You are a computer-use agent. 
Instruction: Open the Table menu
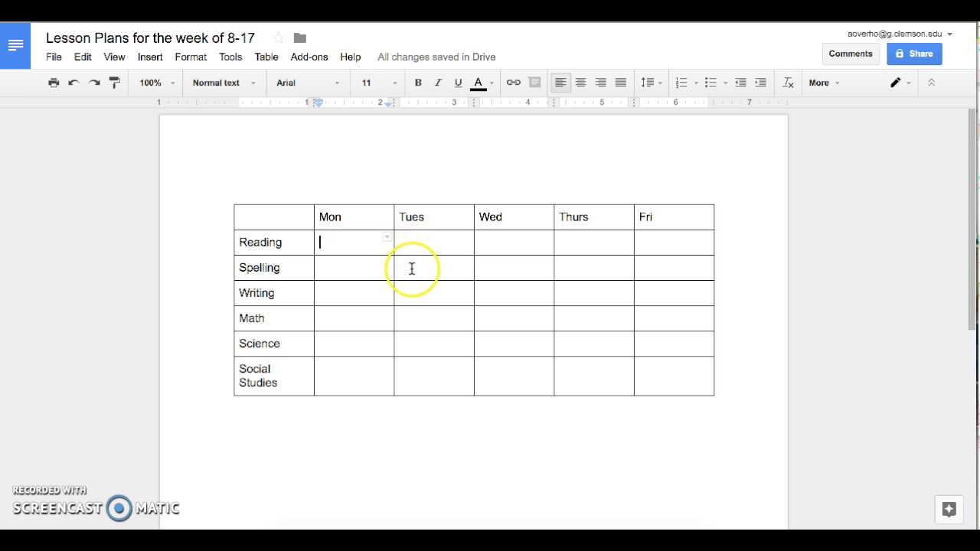pos(266,57)
